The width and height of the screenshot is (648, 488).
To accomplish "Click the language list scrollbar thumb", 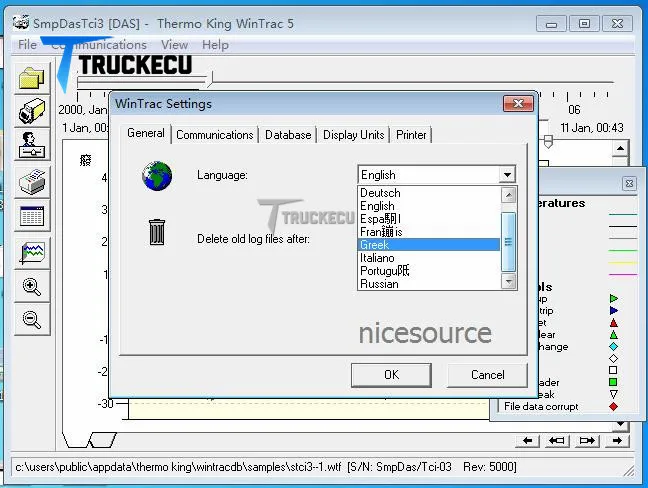I will [x=508, y=242].
